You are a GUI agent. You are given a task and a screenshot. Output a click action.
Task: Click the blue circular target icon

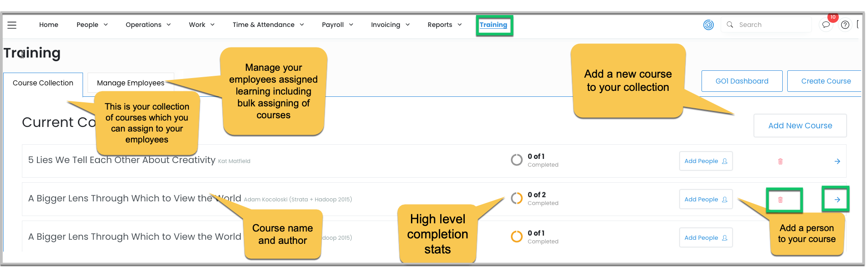[x=708, y=25]
